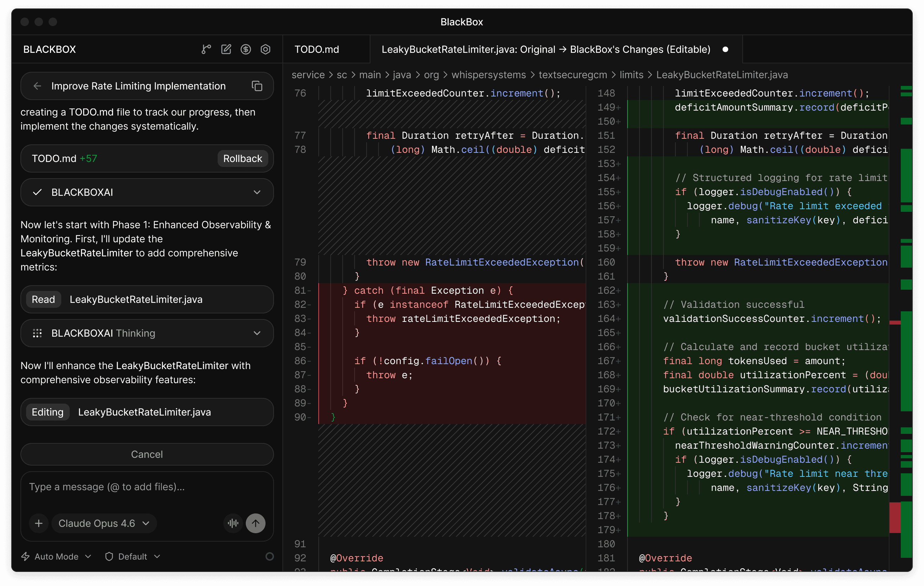Open the billing dollar-sign icon
The image size is (924, 586).
coord(245,49)
